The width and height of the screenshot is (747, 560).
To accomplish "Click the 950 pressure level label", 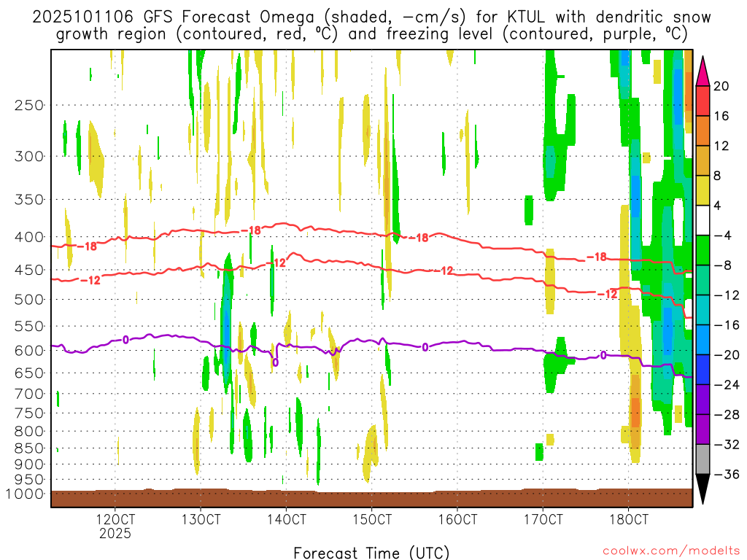I will [x=29, y=480].
